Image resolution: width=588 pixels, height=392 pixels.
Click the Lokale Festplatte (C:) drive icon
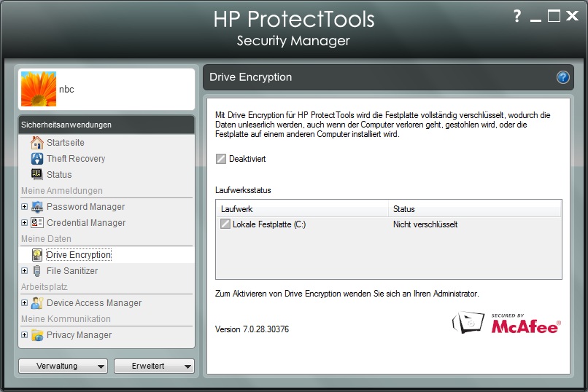(225, 224)
